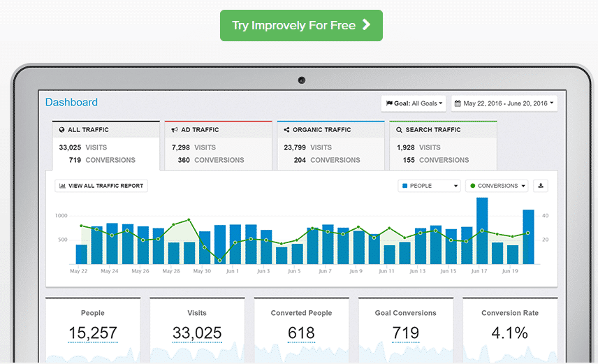Click the flag icon beside Goal
Screen dimensions: 598x364
(389, 103)
